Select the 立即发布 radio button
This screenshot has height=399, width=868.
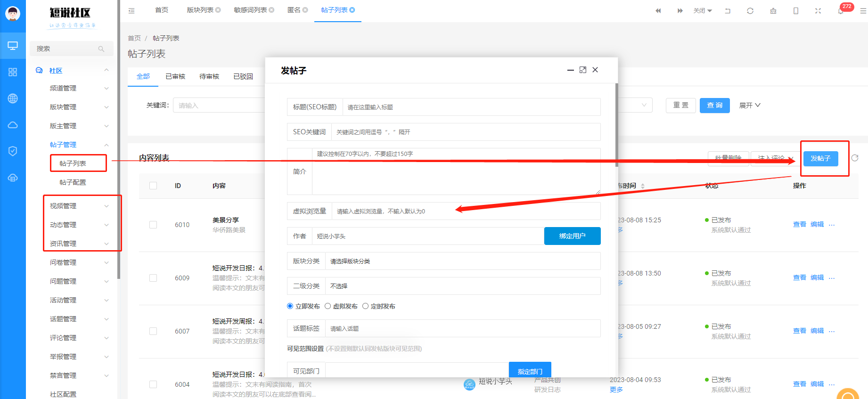coord(290,306)
